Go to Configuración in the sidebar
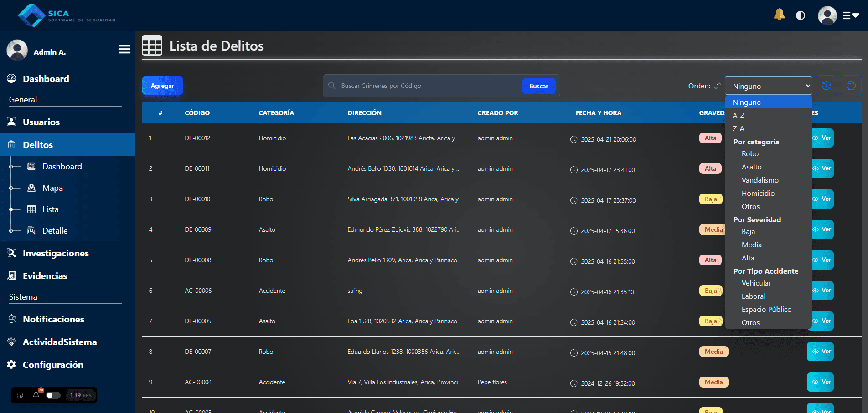This screenshot has width=868, height=413. click(53, 365)
